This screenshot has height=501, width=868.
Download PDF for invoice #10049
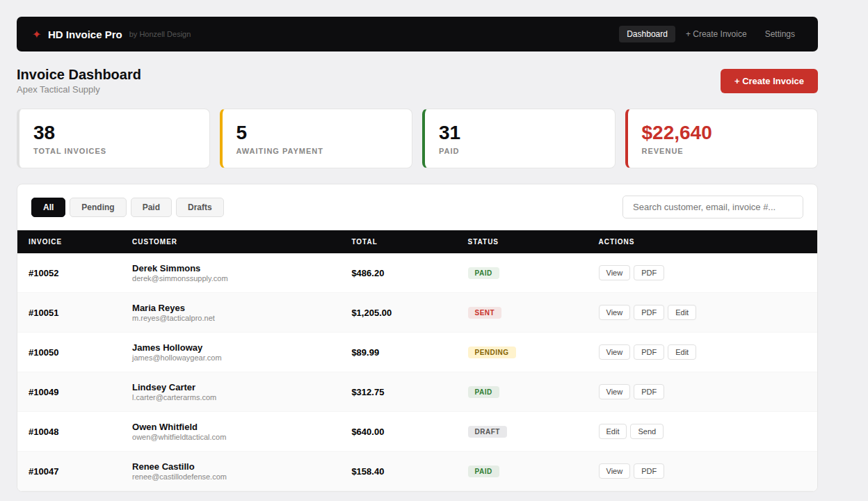tap(649, 392)
